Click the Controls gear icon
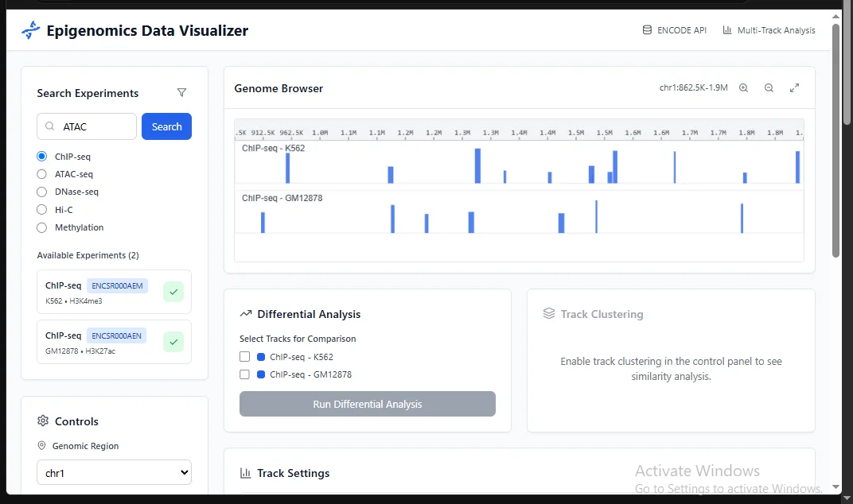 pos(43,421)
